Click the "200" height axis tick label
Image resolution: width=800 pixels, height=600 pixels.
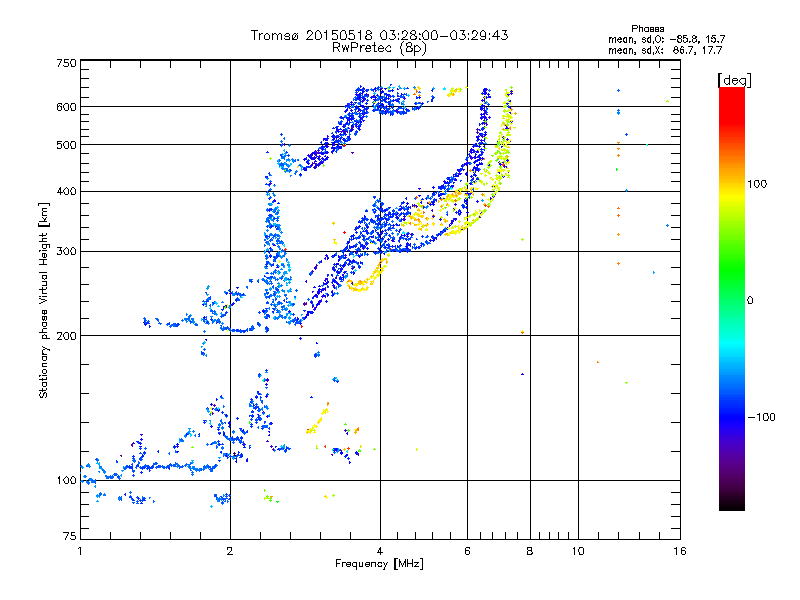point(66,336)
